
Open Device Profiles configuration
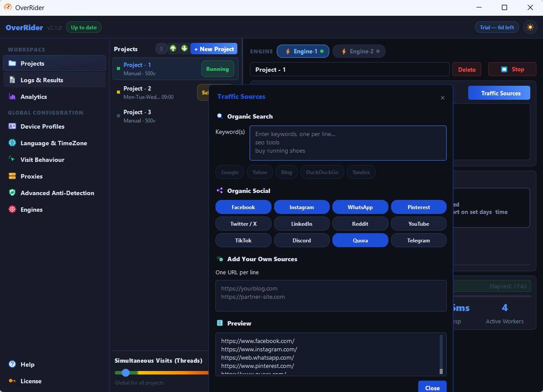click(x=54, y=126)
